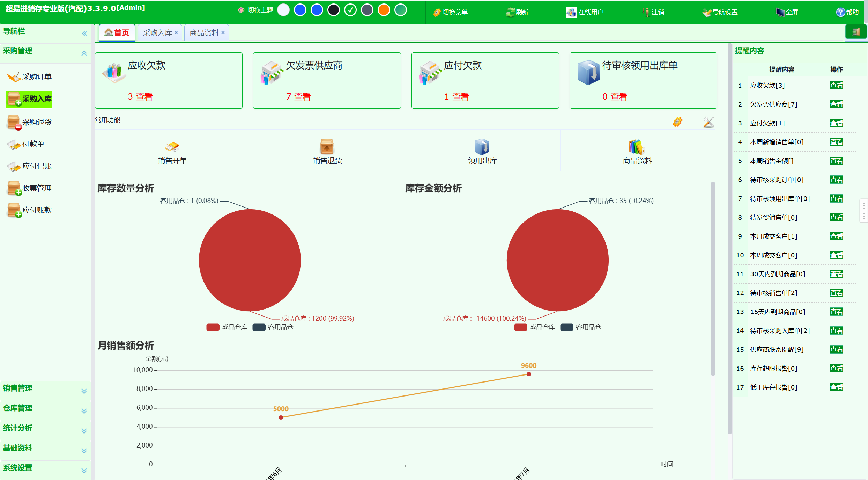
Task: Click the green exit icon at tab bar end
Action: coord(856,32)
